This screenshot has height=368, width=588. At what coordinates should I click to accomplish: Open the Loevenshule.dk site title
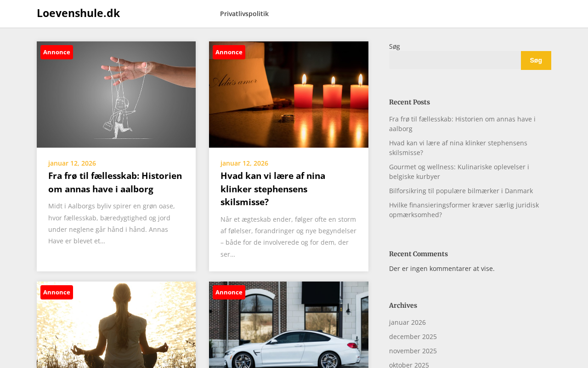coord(78,13)
